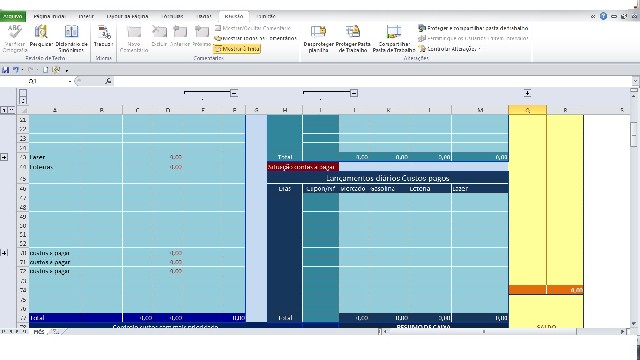Select column header R

[565, 110]
